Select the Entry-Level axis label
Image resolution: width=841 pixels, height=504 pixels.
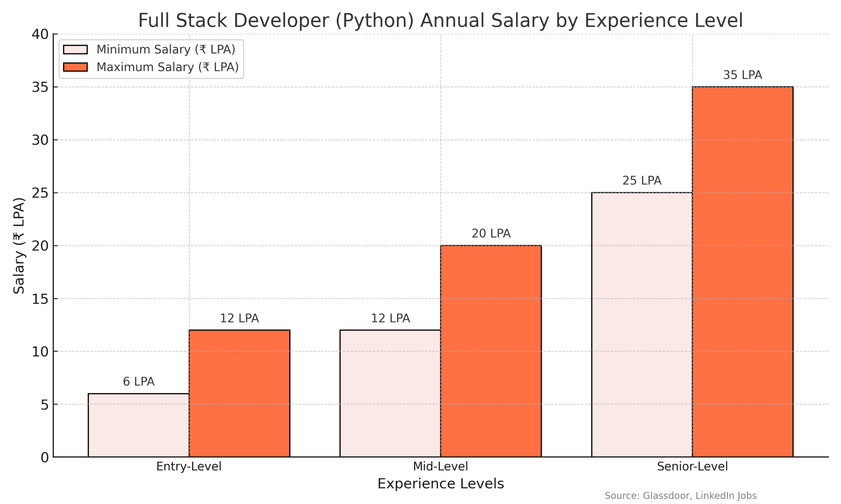click(x=189, y=467)
